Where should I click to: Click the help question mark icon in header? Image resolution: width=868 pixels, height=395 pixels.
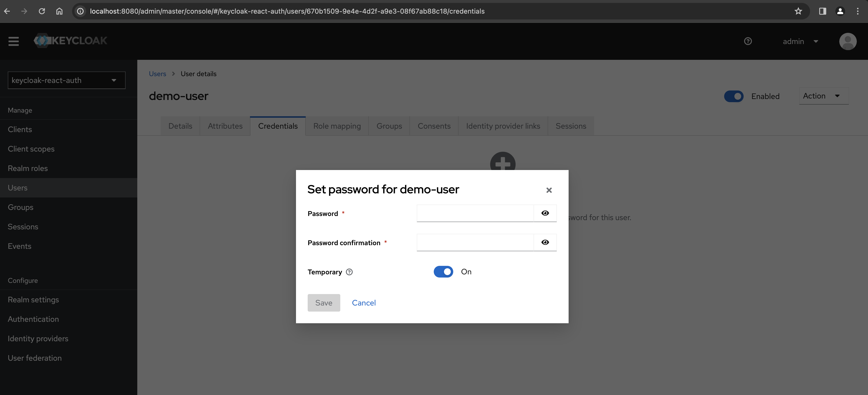click(748, 41)
